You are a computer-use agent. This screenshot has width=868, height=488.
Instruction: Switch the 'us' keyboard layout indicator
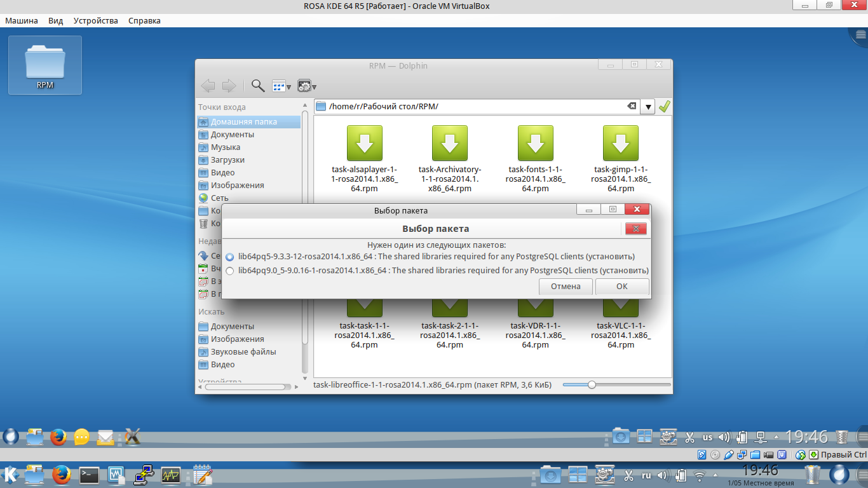707,437
